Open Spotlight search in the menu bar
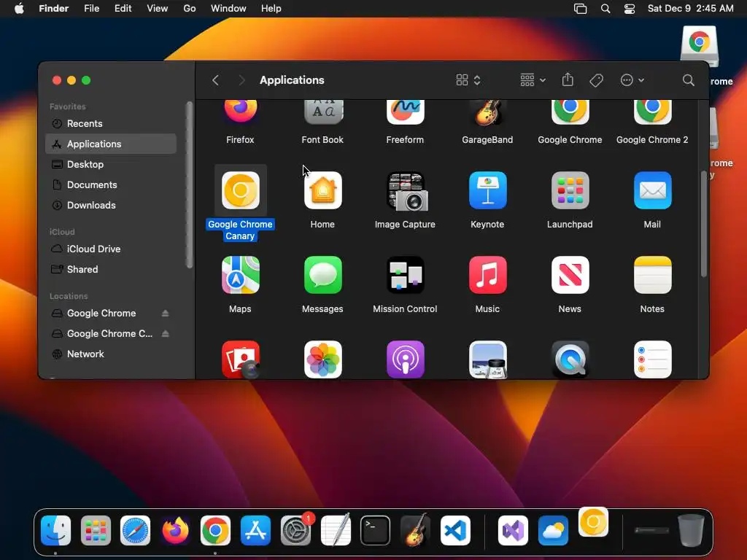 [605, 9]
